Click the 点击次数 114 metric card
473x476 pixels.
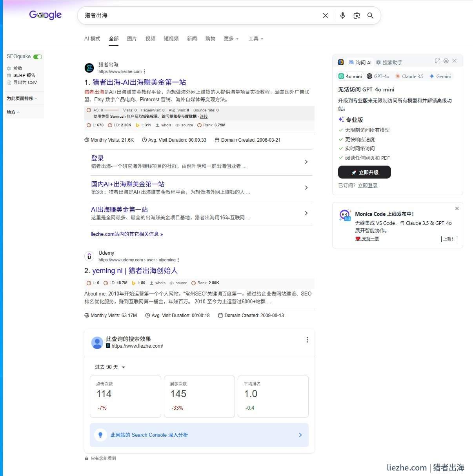pos(126,396)
